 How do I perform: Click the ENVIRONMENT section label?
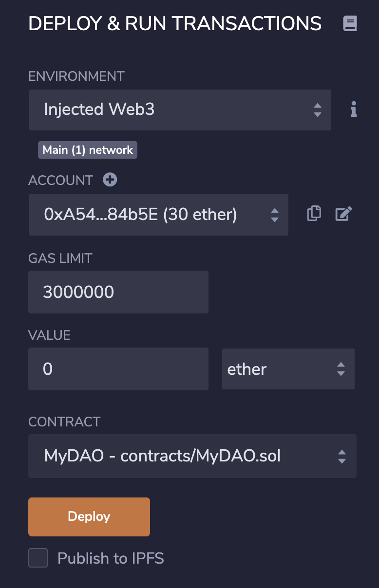76,76
